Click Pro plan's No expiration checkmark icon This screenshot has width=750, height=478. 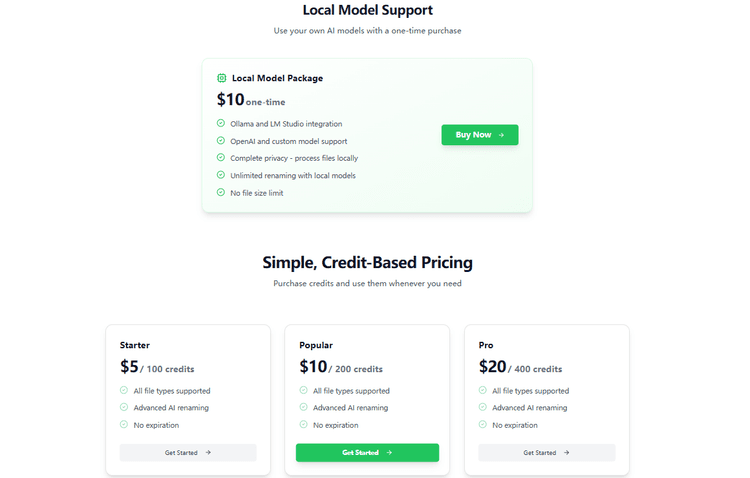coord(483,425)
